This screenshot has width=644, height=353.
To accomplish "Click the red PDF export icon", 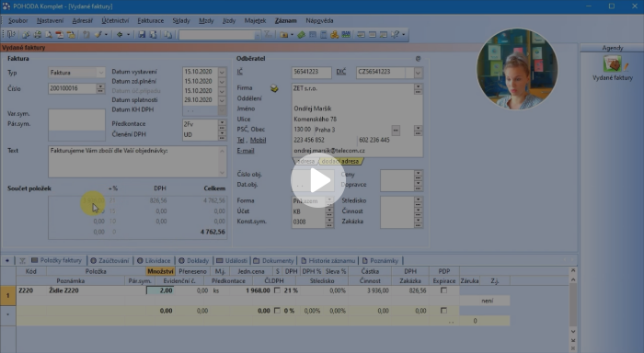I will [60, 35].
